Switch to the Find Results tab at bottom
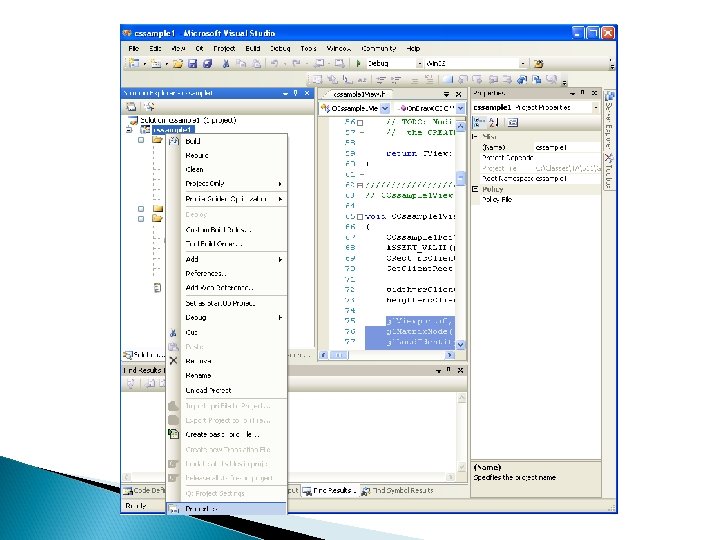The height and width of the screenshot is (540, 720). 329,490
